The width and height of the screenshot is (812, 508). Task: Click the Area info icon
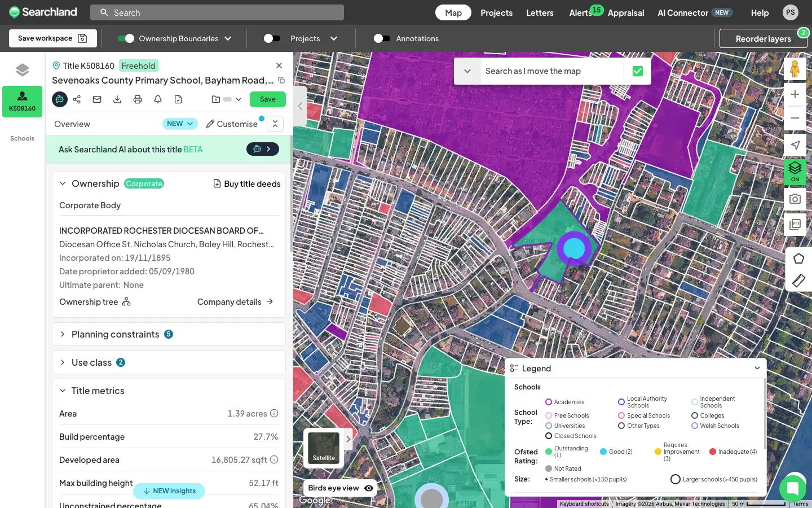(274, 413)
